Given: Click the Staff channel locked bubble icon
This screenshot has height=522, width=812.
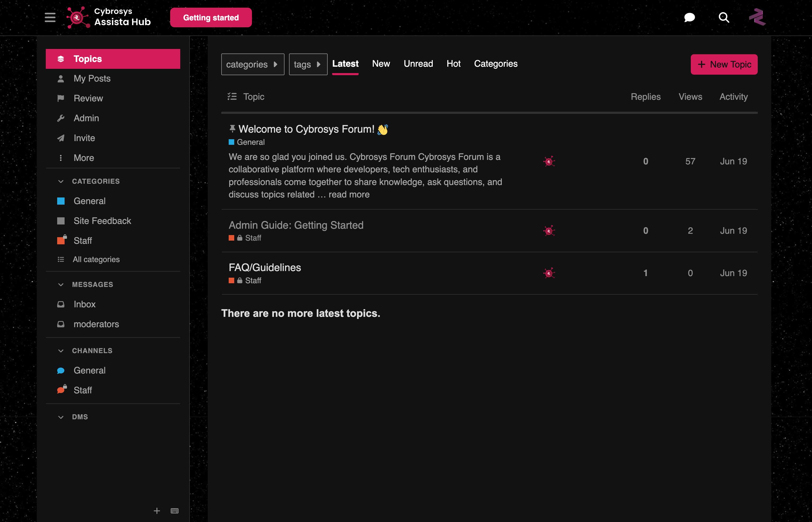Looking at the screenshot, I should click(62, 389).
